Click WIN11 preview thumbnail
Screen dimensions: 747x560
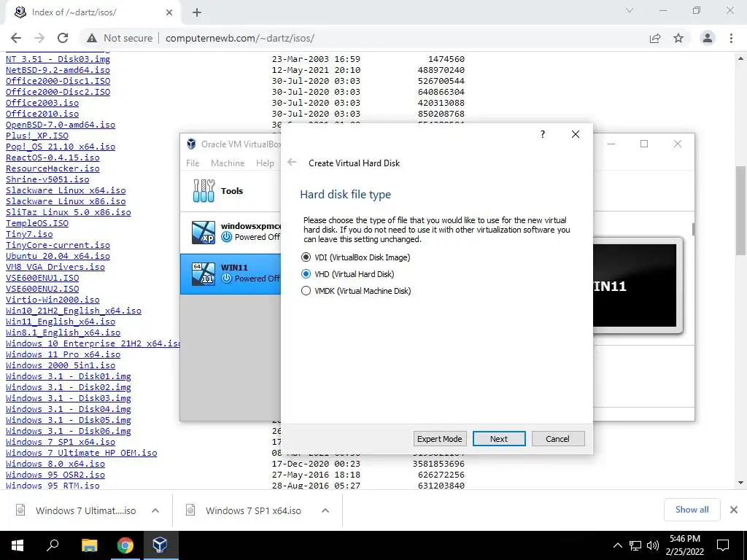click(x=635, y=286)
